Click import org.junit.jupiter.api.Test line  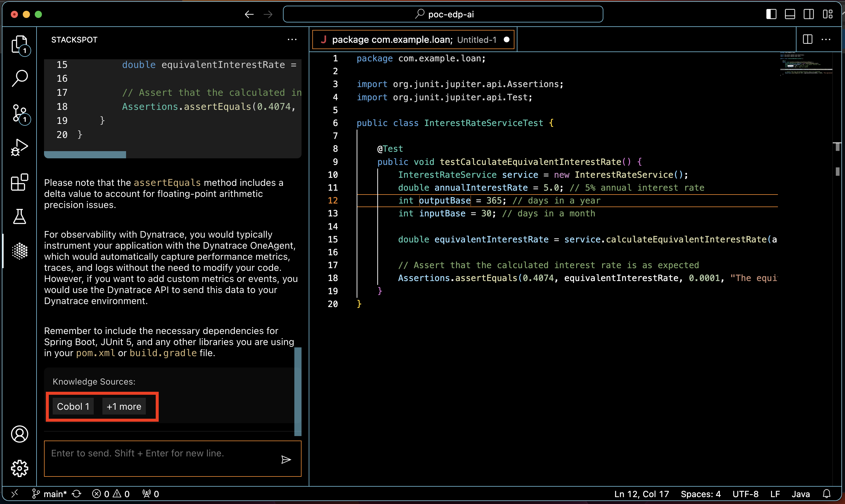tap(444, 97)
